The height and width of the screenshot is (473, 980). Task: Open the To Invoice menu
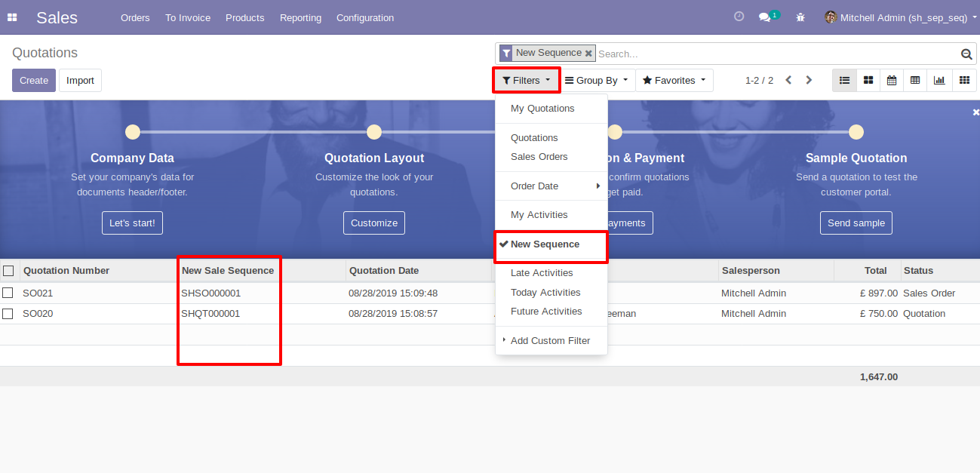tap(188, 17)
